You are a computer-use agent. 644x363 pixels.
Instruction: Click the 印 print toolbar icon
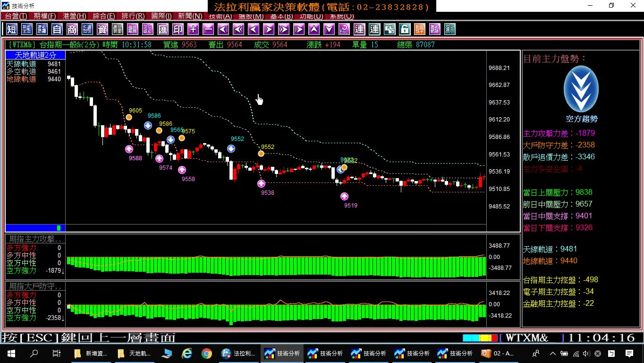[178, 29]
